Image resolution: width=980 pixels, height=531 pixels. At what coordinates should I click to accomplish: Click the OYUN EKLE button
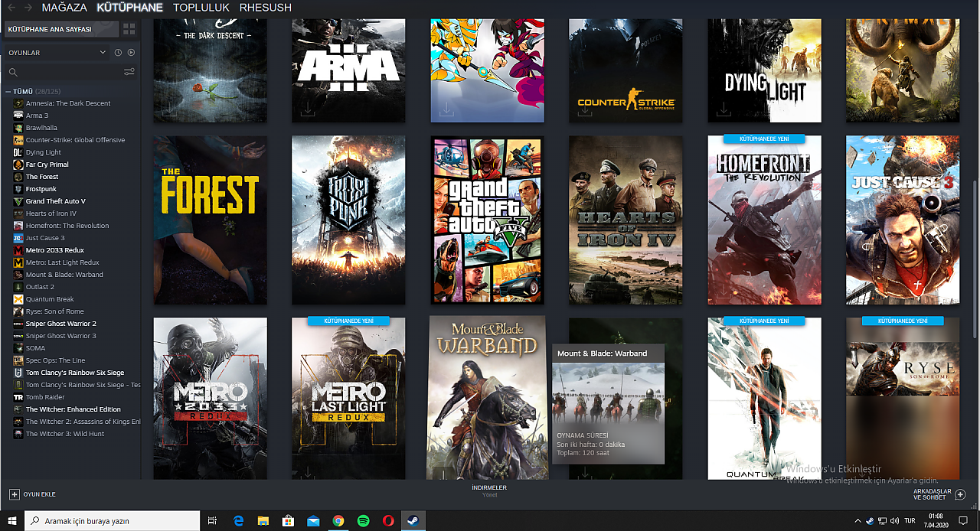tap(32, 494)
